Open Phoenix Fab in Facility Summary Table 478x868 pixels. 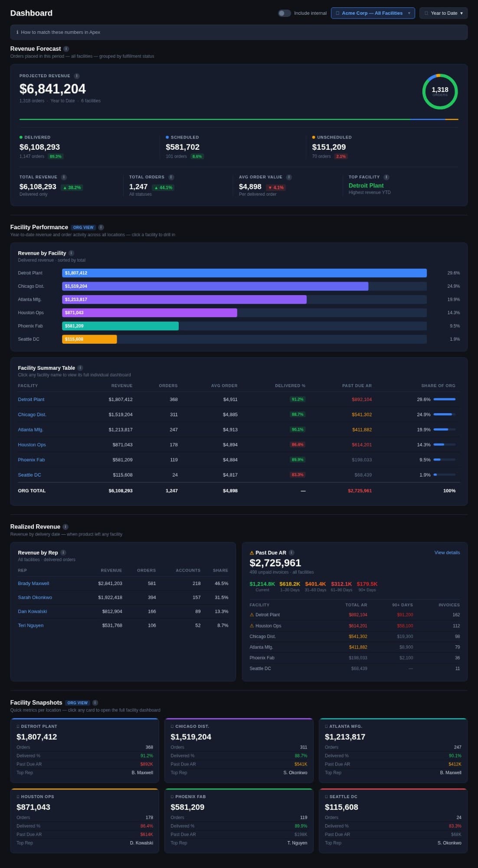31,460
